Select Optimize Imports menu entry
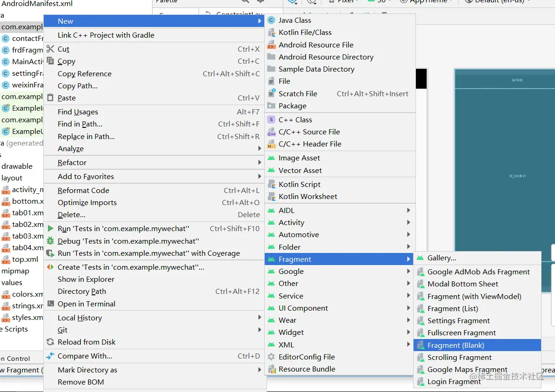Image resolution: width=555 pixels, height=392 pixels. tap(154, 202)
